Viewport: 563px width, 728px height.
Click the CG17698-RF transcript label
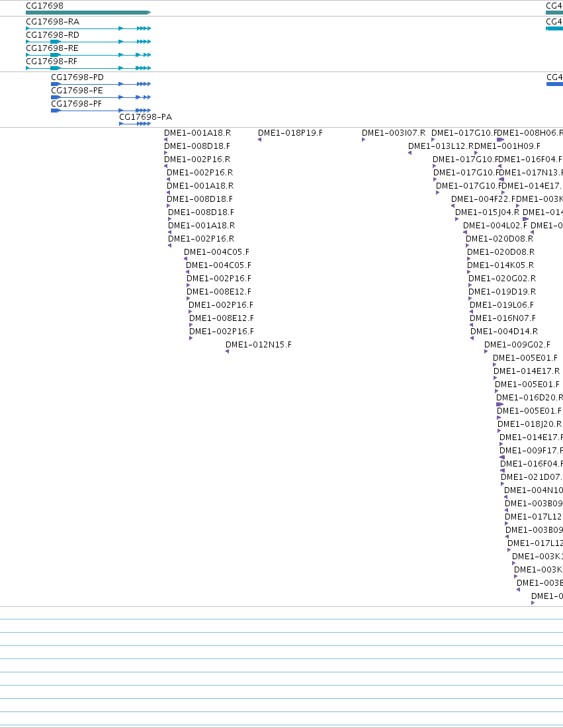[52, 62]
